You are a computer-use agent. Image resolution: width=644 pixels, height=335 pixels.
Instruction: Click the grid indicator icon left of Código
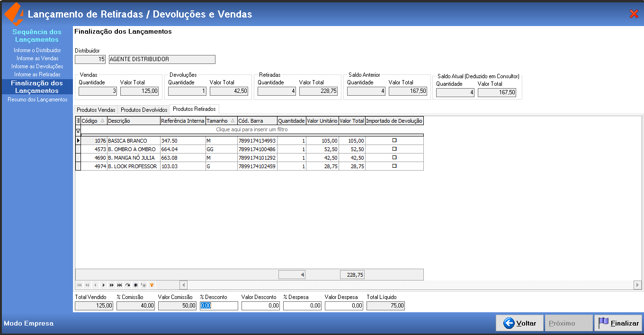[78, 121]
